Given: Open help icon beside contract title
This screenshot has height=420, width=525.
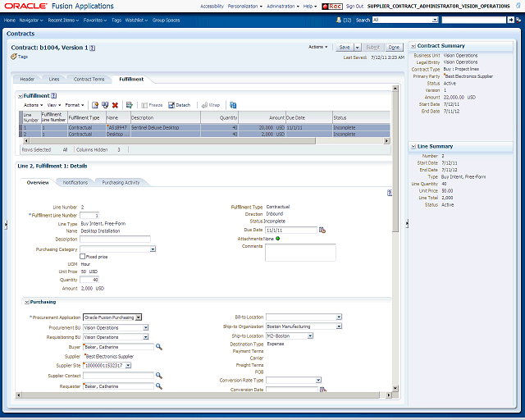Looking at the screenshot, I should click(93, 48).
